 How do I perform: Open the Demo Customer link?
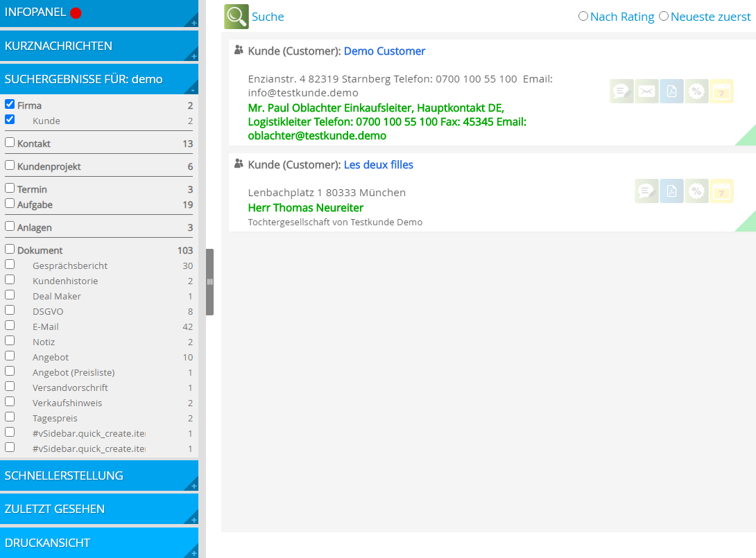[384, 51]
